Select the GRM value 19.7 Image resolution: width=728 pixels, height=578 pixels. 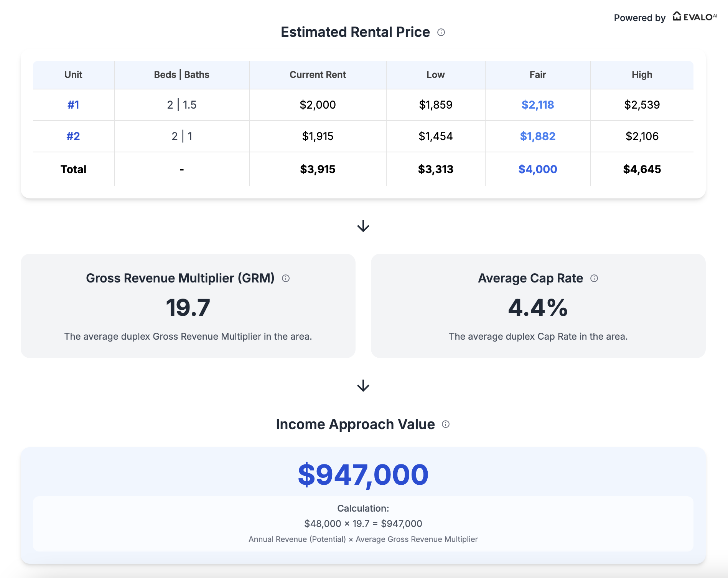click(x=189, y=306)
